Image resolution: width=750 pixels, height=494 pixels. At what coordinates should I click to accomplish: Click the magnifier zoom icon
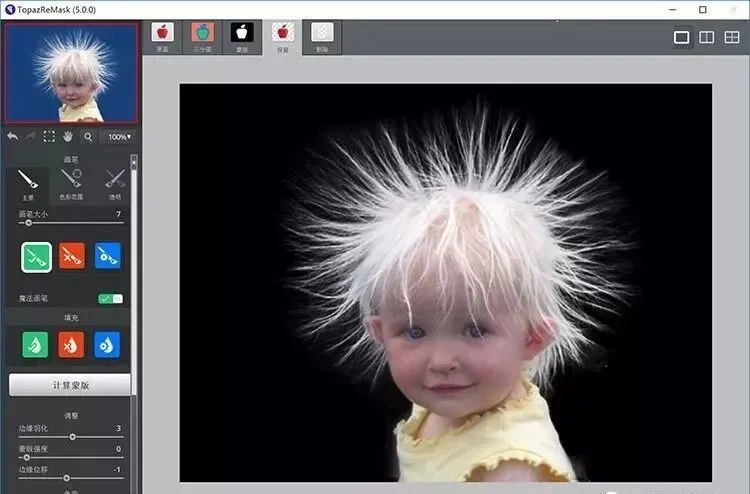[88, 136]
